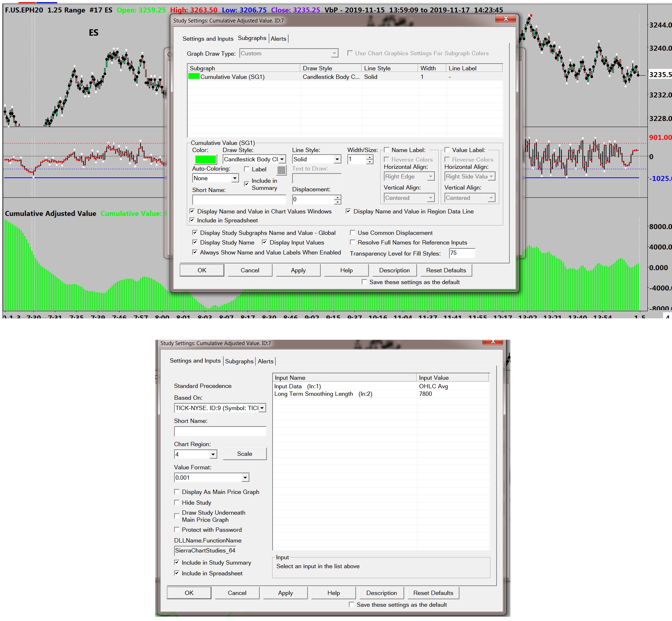Toggle the Include in Summary checkbox

point(246,184)
